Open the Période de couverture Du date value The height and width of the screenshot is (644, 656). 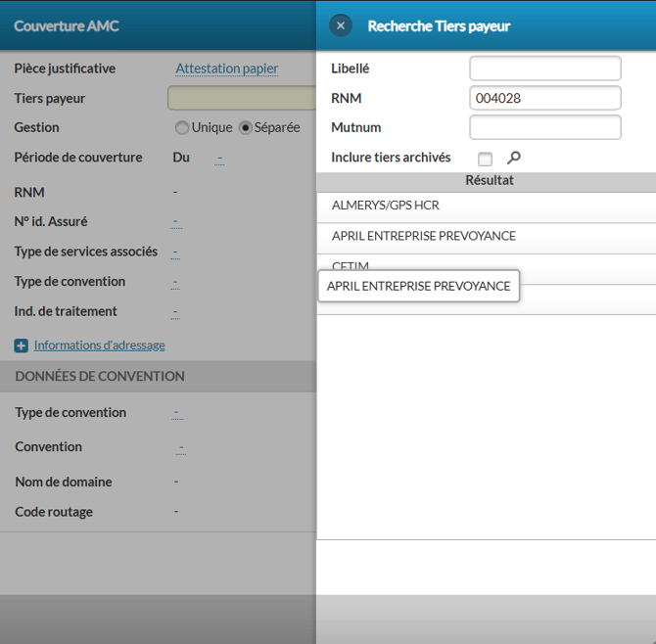[220, 158]
